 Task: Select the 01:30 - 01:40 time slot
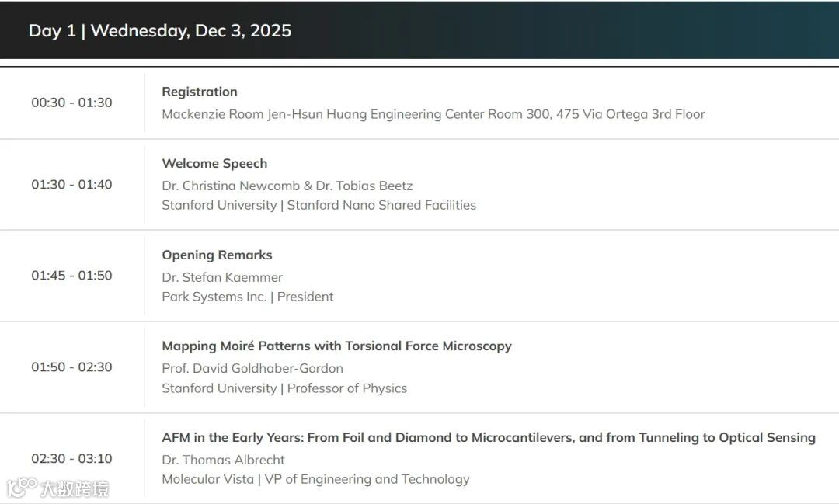tap(71, 185)
